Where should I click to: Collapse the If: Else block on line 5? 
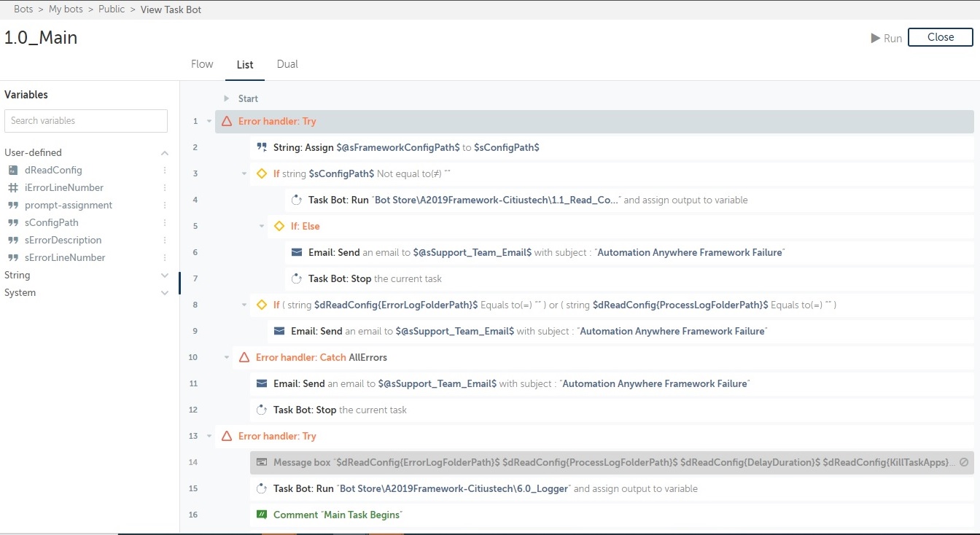click(262, 226)
